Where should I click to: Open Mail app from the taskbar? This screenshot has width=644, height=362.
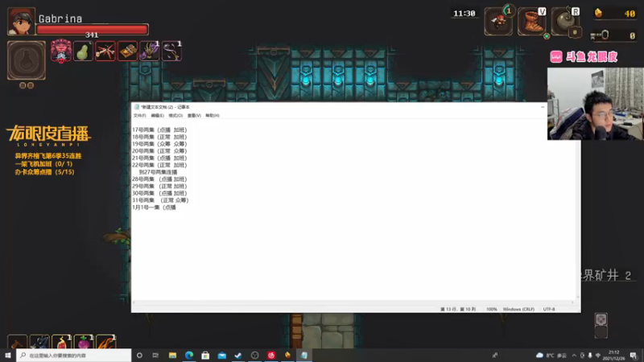point(222,356)
